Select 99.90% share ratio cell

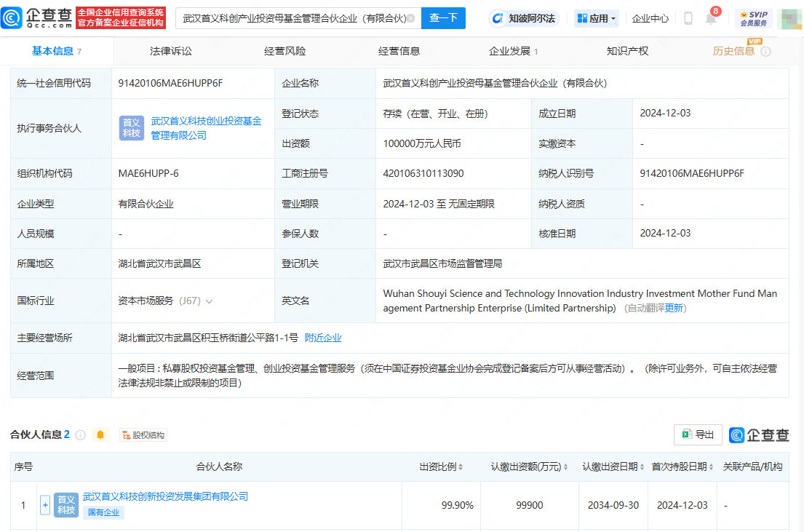coord(458,505)
